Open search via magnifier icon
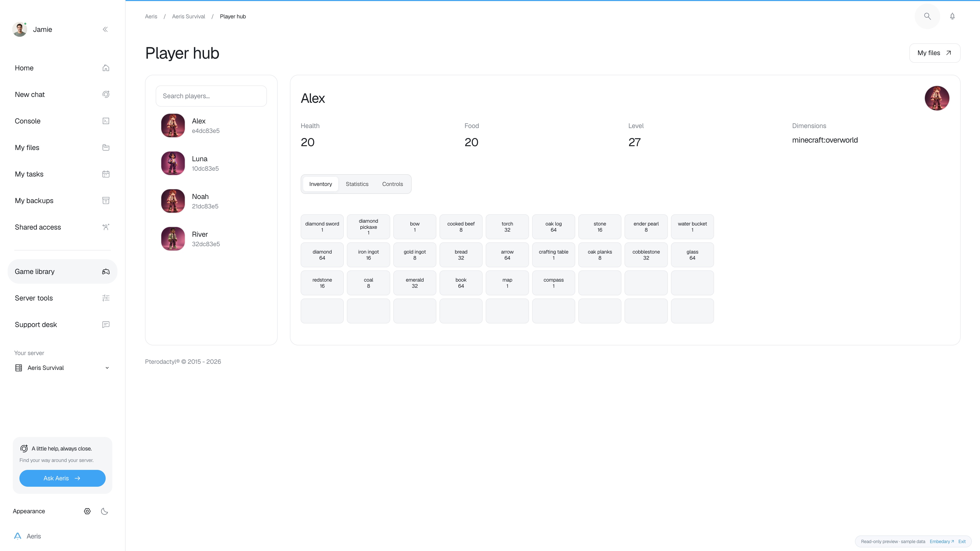The height and width of the screenshot is (551, 980). pyautogui.click(x=927, y=16)
